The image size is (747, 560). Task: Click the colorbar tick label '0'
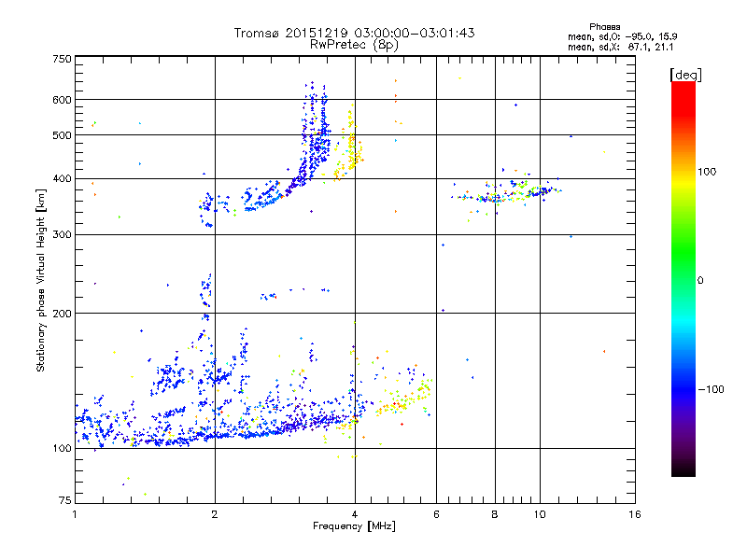[x=700, y=281]
